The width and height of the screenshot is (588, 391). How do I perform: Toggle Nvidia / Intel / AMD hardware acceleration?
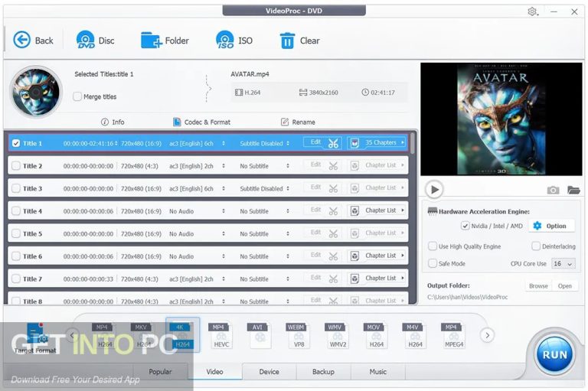click(465, 226)
